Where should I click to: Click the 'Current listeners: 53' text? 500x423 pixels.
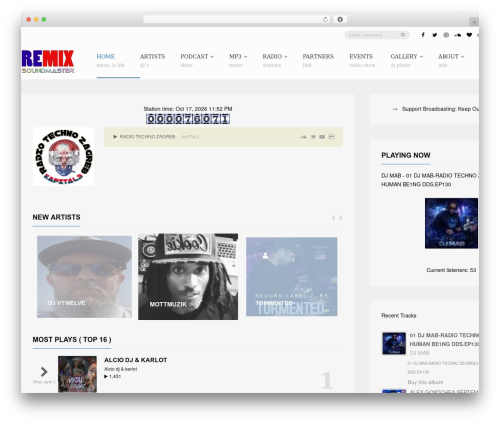451,270
